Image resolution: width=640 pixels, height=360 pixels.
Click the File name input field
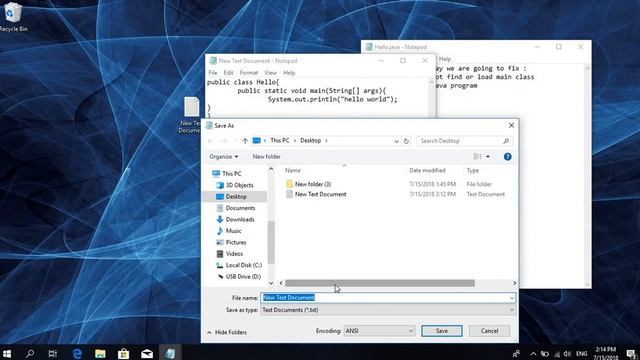(x=387, y=298)
